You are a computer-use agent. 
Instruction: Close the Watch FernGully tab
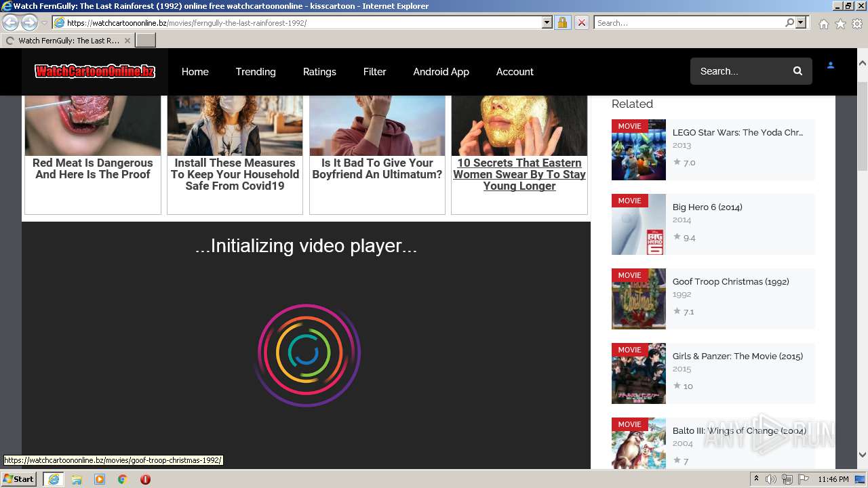click(x=127, y=41)
